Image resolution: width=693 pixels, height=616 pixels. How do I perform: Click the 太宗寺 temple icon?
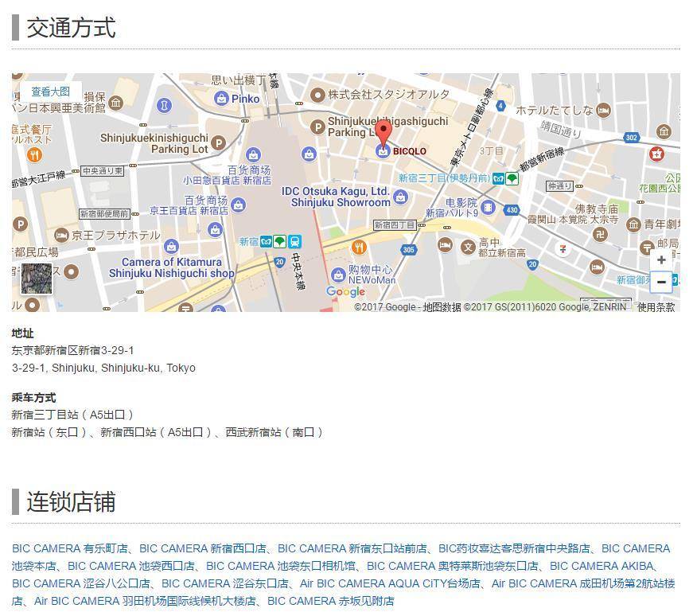click(x=600, y=234)
